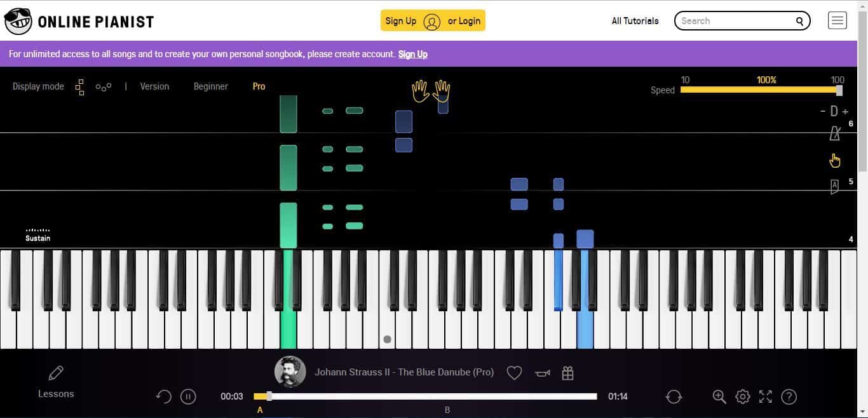Viewport: 868px width, 418px height.
Task: Toggle the right hand icon
Action: (x=442, y=91)
